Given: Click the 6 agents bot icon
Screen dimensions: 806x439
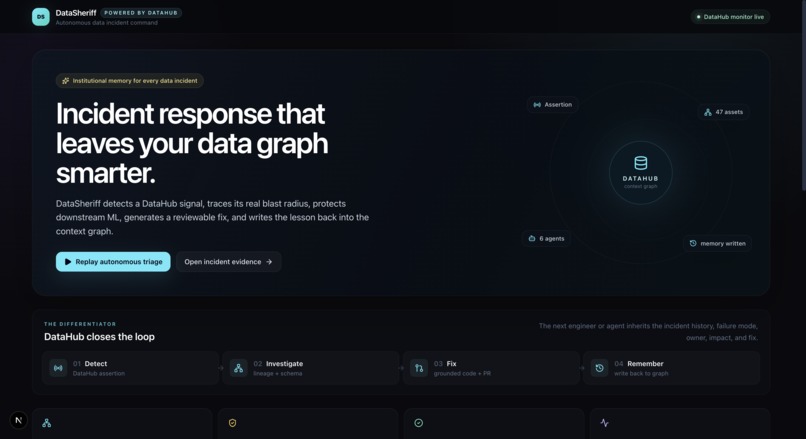Looking at the screenshot, I should point(532,239).
